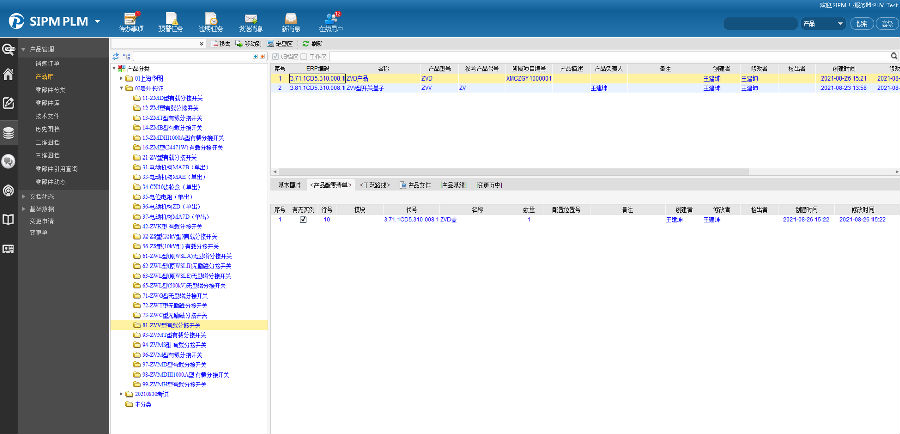Expand the 01 folder in the tree

pos(121,77)
